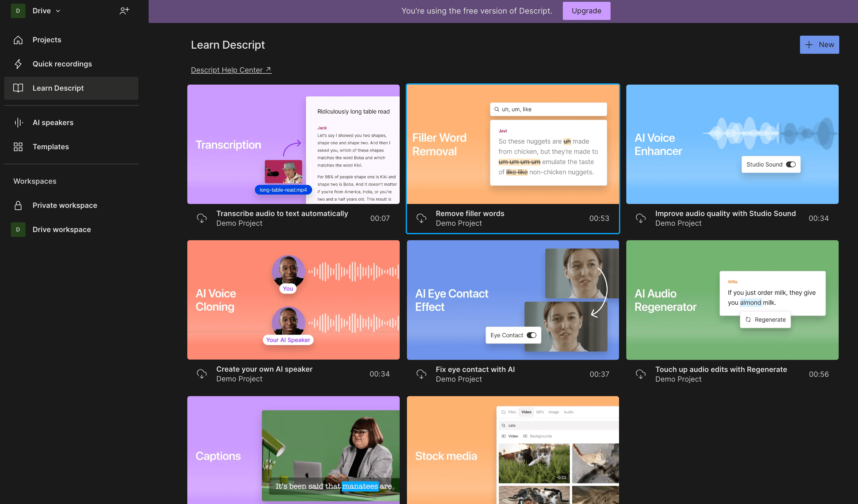Click the Regenerate button in thumbnail

tap(765, 319)
